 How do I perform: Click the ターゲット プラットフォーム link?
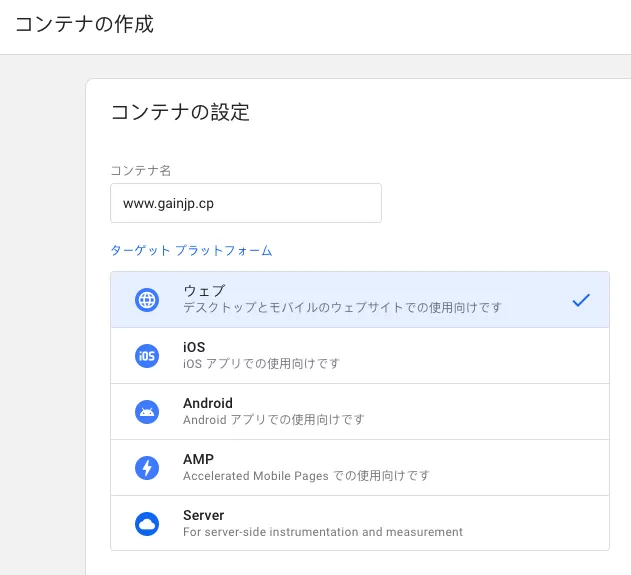click(x=191, y=250)
